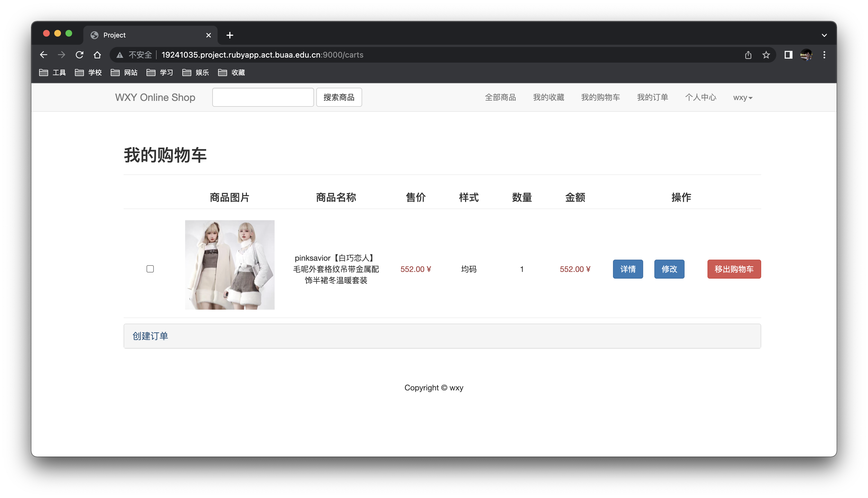Reload the current page
868x498 pixels.
coord(79,55)
